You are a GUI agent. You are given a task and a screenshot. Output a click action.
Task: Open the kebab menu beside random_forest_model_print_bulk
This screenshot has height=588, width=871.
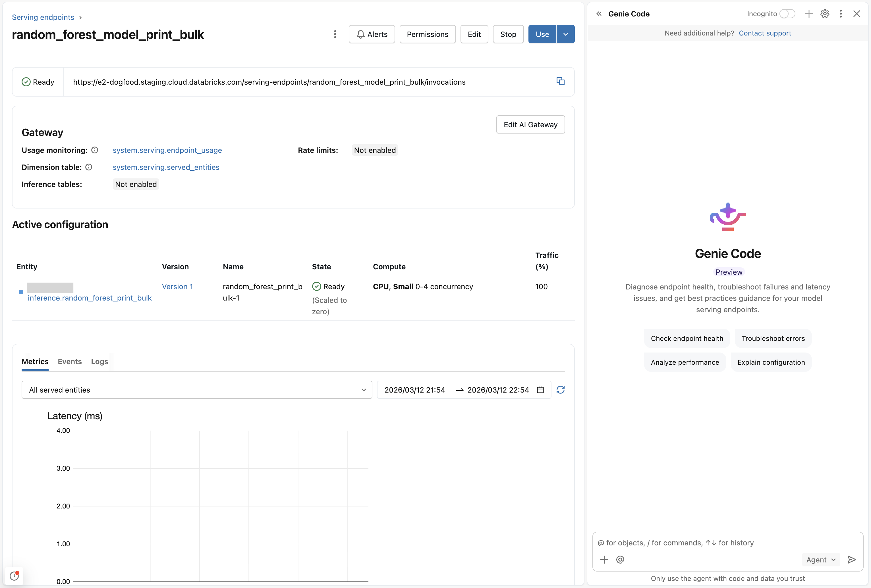(x=335, y=34)
